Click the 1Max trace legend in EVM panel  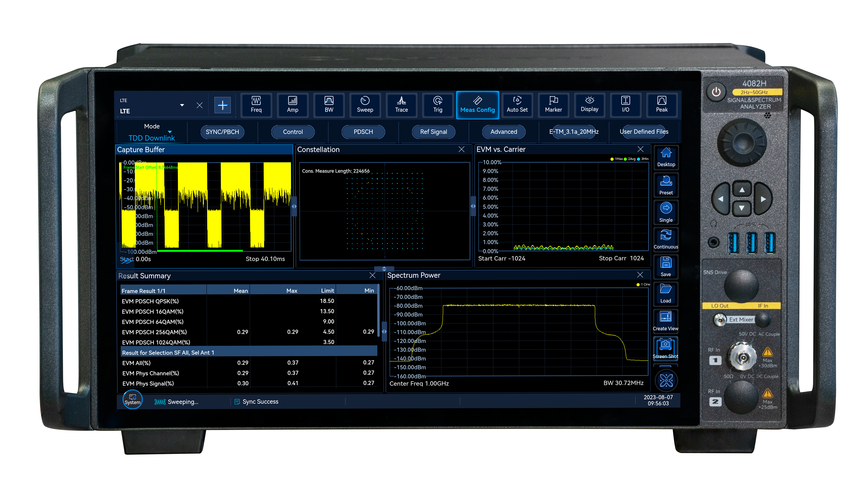click(x=617, y=159)
